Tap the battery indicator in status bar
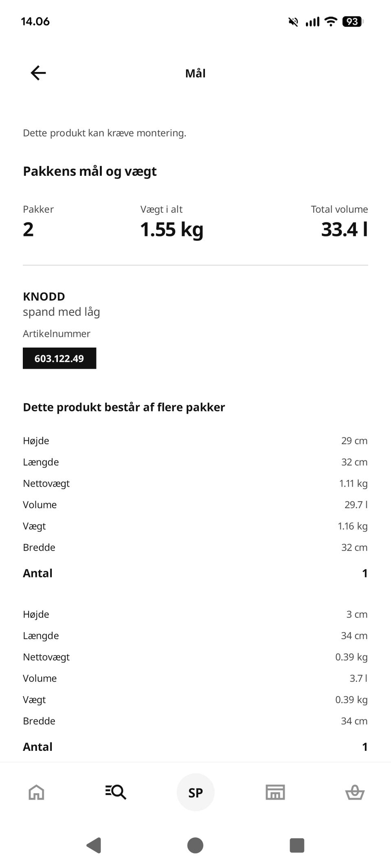 tap(353, 22)
